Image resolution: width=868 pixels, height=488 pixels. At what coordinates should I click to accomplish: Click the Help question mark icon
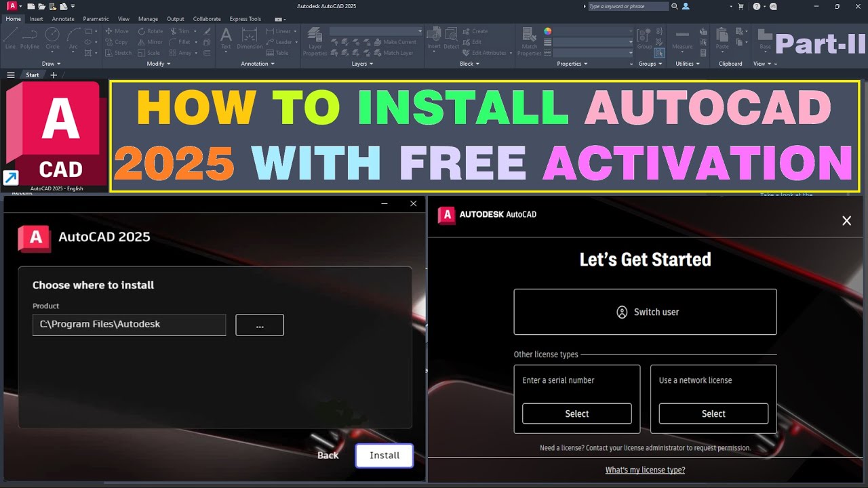pyautogui.click(x=757, y=6)
